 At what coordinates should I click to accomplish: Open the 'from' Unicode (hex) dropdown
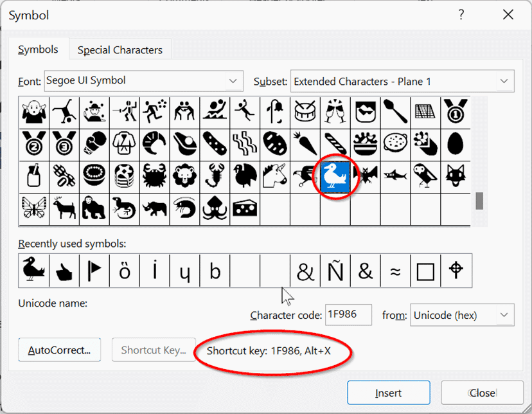pyautogui.click(x=502, y=315)
